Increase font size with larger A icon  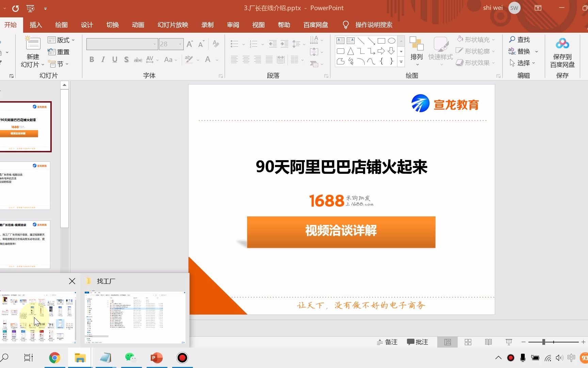(x=190, y=44)
